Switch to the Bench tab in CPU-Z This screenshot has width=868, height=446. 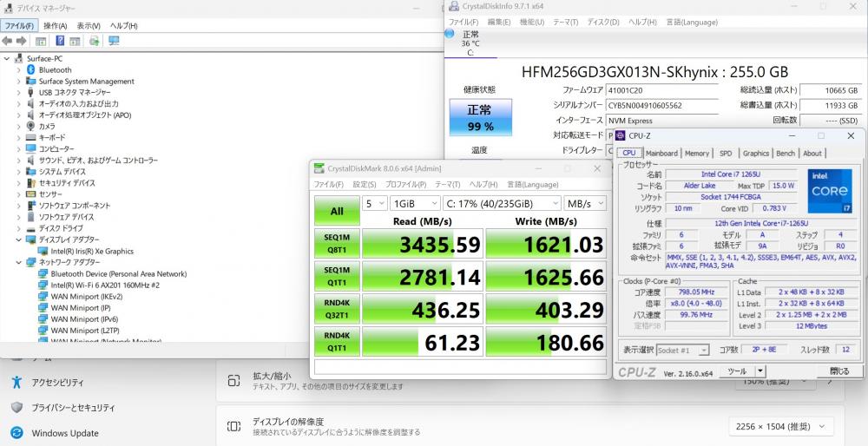point(785,154)
